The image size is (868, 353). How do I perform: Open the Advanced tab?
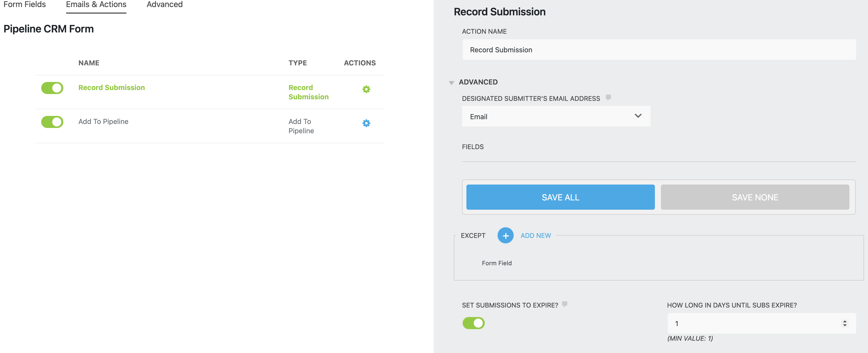tap(164, 5)
